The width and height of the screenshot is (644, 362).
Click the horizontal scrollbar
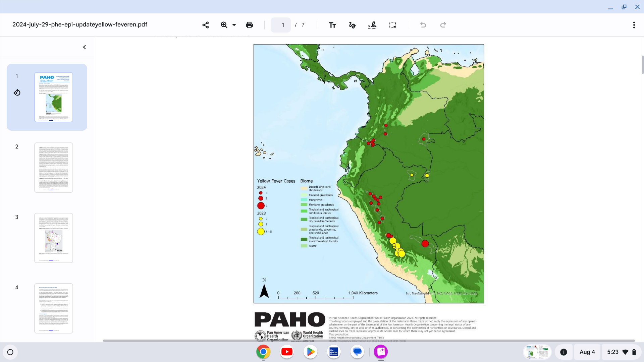tap(369, 341)
